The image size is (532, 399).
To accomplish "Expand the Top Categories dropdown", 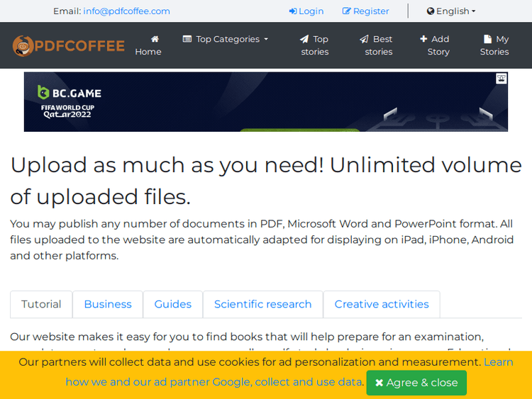I will (226, 39).
